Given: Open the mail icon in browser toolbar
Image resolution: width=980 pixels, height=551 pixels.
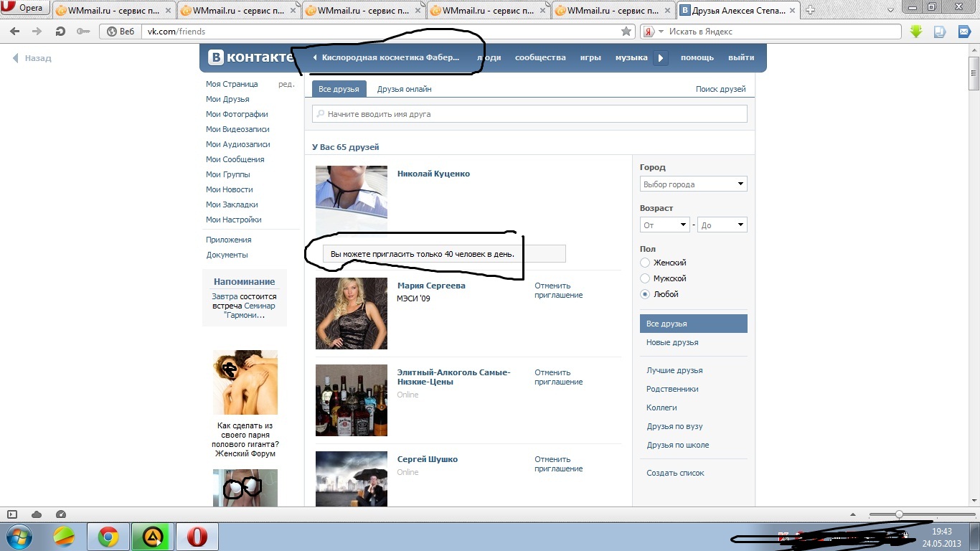Looking at the screenshot, I should click(x=963, y=32).
